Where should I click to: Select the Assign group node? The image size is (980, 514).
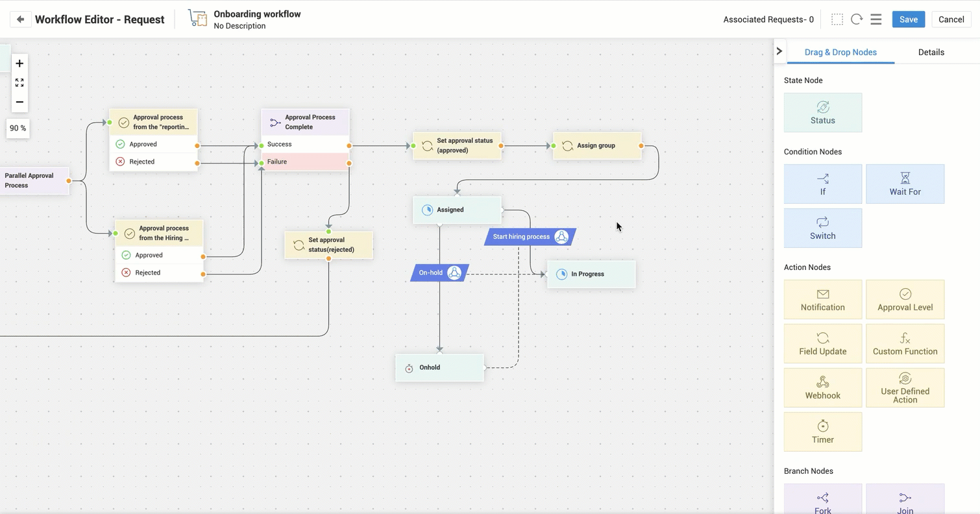click(x=597, y=145)
